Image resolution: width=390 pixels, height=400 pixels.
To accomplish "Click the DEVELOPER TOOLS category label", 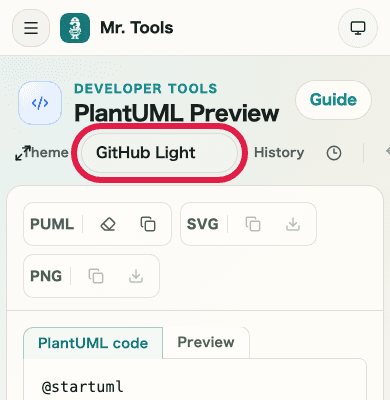I will (x=146, y=89).
